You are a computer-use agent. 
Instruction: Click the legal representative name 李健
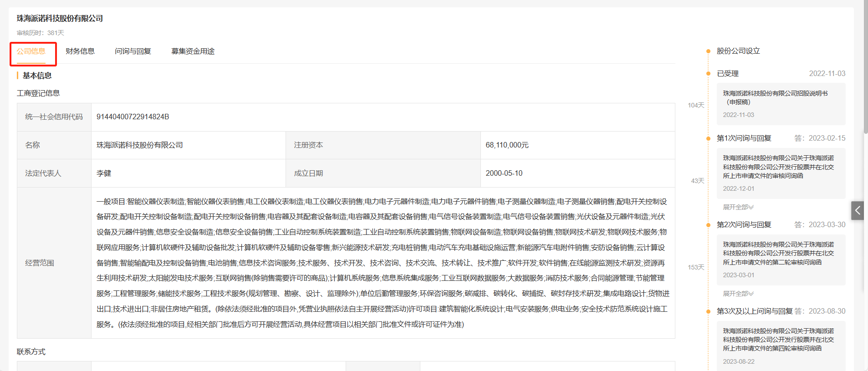coord(104,173)
